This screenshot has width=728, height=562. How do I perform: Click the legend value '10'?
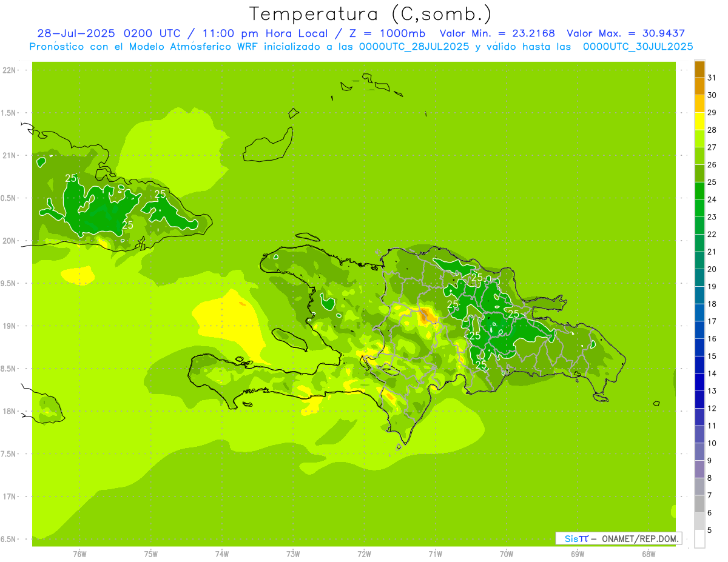click(x=712, y=443)
